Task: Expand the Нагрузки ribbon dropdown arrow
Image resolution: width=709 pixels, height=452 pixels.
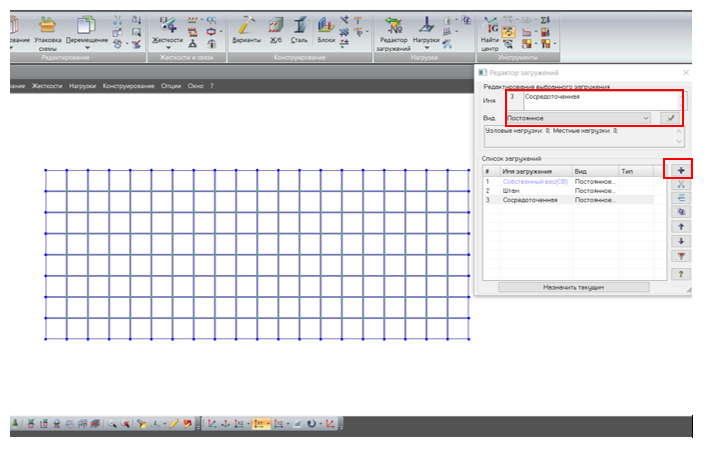Action: coord(426,47)
